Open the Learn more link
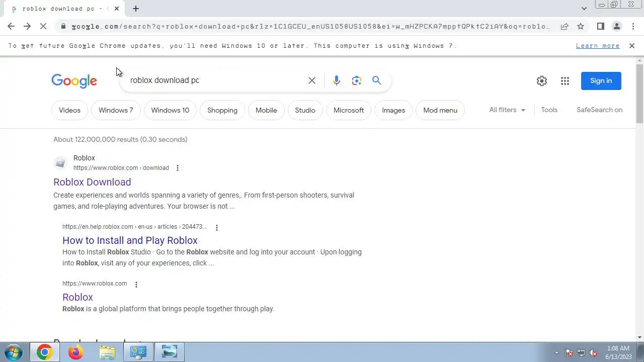 pyautogui.click(x=598, y=46)
